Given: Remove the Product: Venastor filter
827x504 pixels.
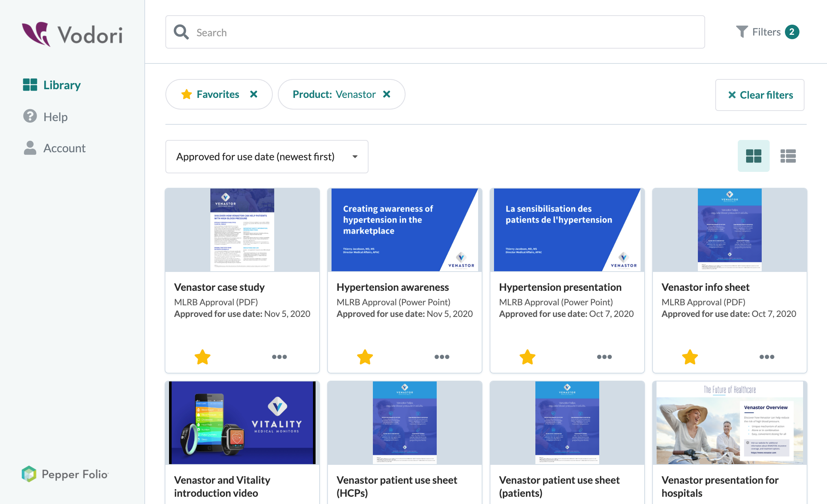Looking at the screenshot, I should coord(387,94).
